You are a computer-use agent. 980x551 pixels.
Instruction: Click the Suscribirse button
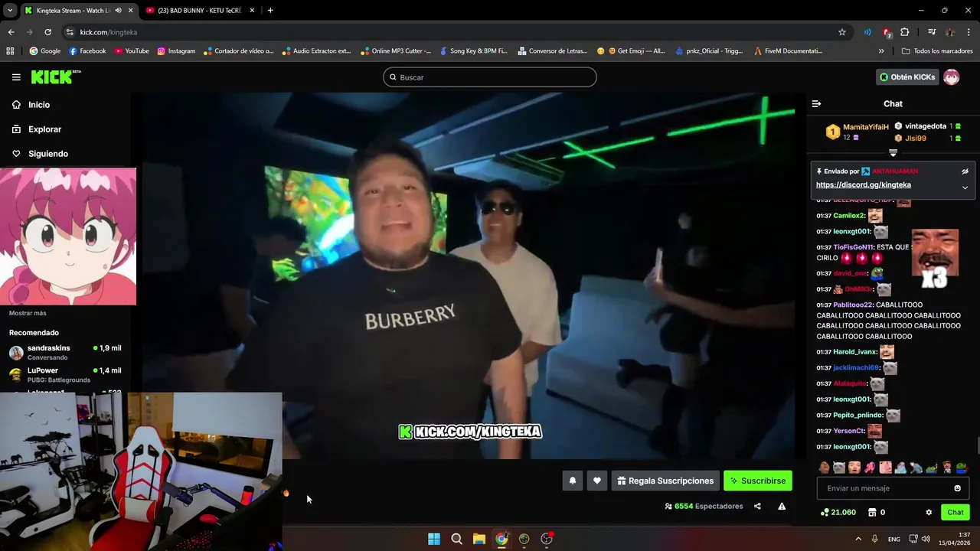click(757, 481)
